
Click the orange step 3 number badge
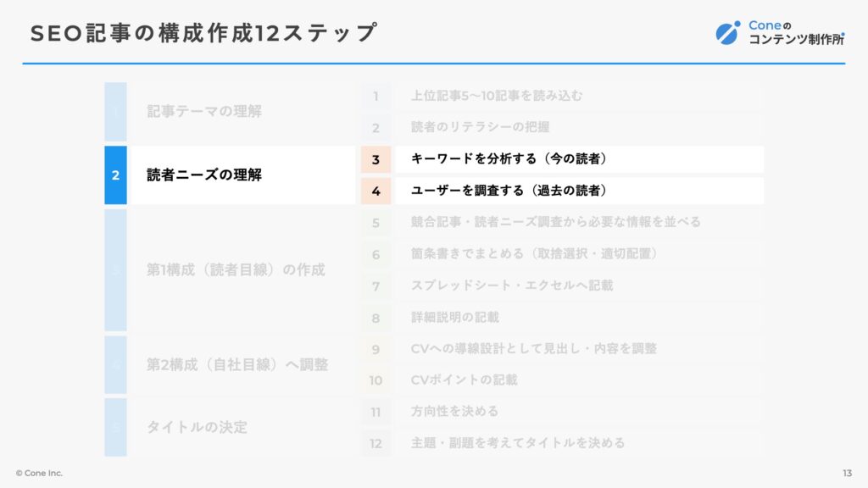click(376, 159)
